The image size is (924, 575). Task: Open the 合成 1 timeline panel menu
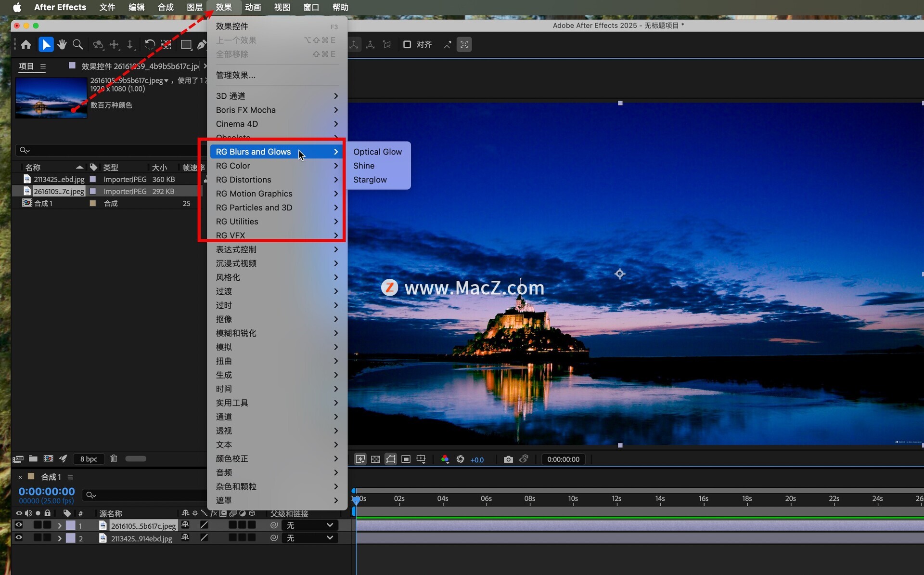click(x=70, y=477)
